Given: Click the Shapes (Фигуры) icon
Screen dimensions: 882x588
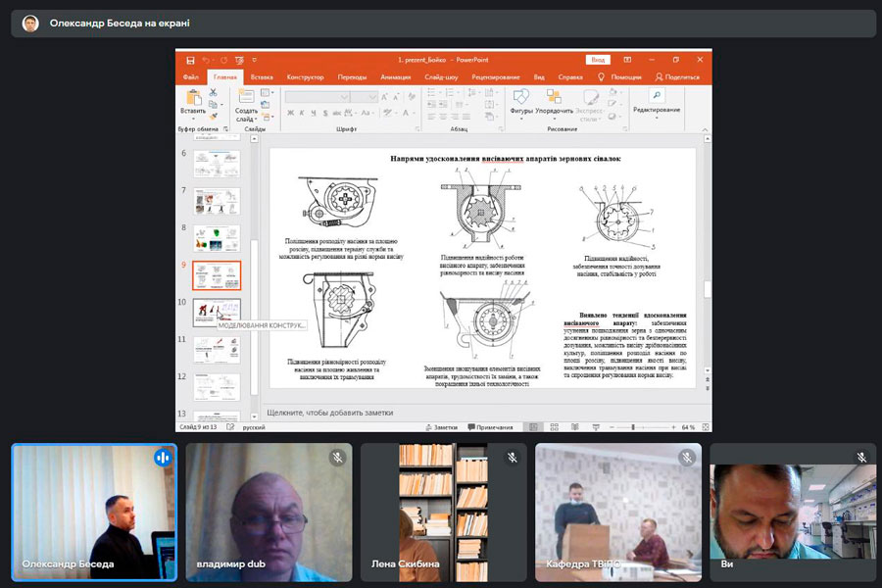Looking at the screenshot, I should pos(521,97).
